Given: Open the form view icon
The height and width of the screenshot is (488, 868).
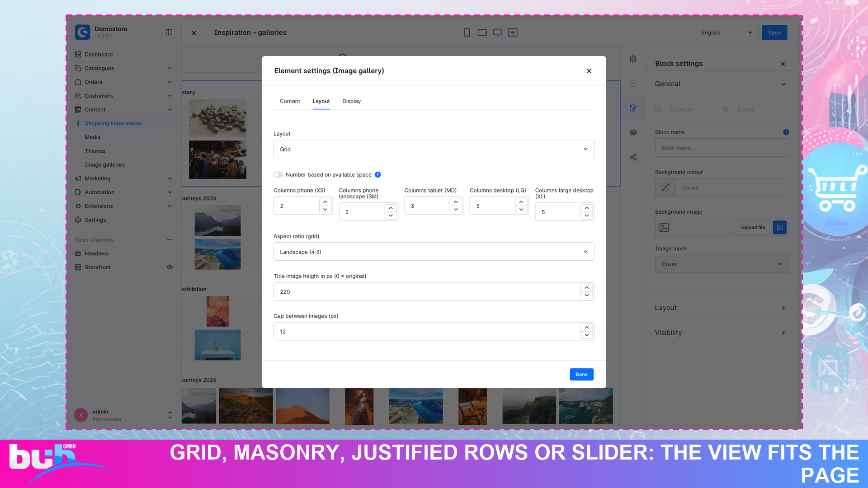Looking at the screenshot, I should tap(513, 33).
